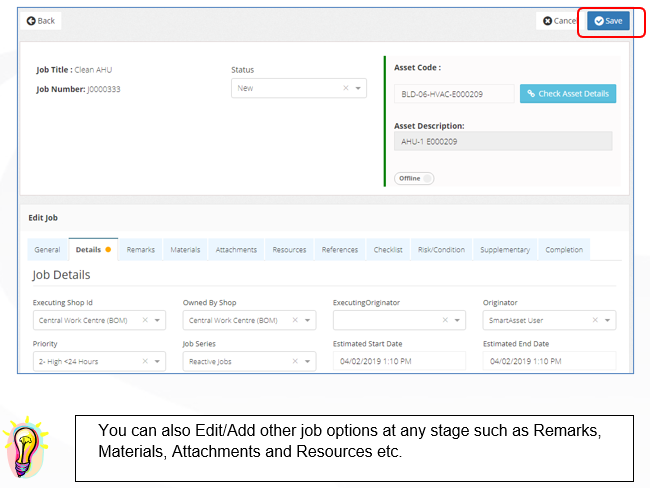
Task: Click the Job Number J0000333 text
Action: 78,89
